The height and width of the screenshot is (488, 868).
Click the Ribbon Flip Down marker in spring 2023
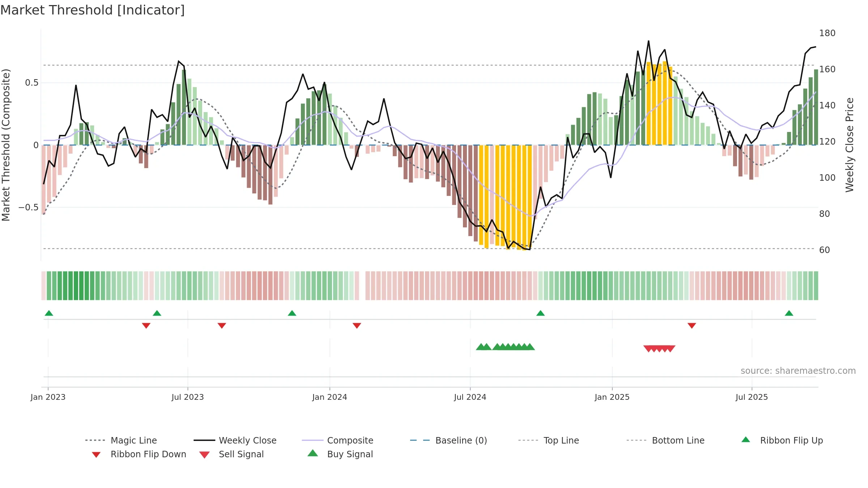pyautogui.click(x=146, y=326)
